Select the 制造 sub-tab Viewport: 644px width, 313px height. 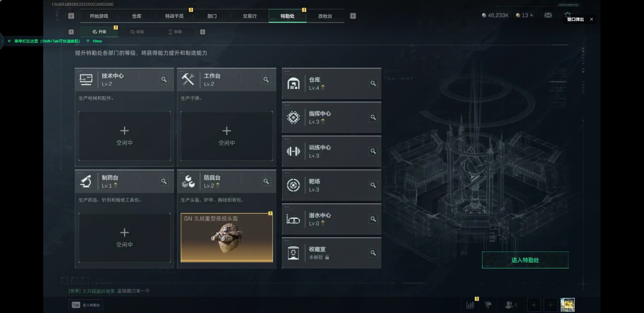click(137, 32)
